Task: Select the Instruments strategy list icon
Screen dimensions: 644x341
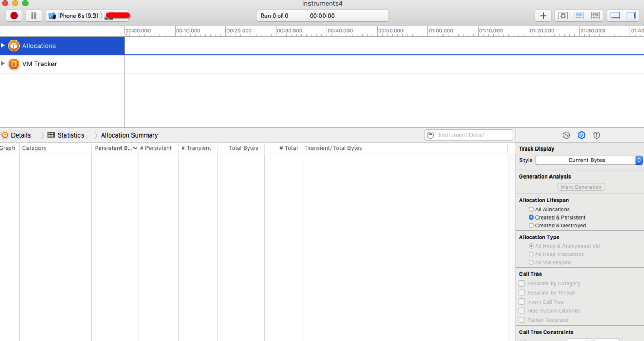Action: 579,16
